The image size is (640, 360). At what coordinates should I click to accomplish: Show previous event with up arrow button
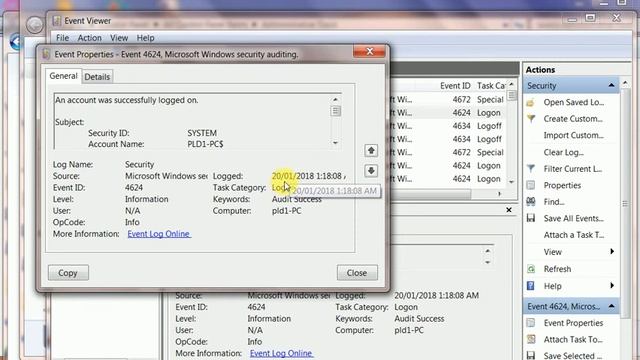click(x=371, y=151)
